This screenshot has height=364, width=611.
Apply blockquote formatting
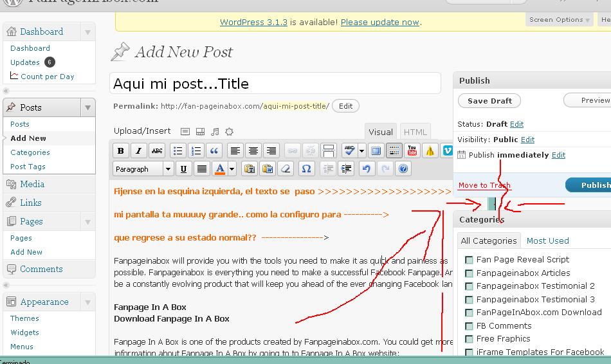click(214, 151)
